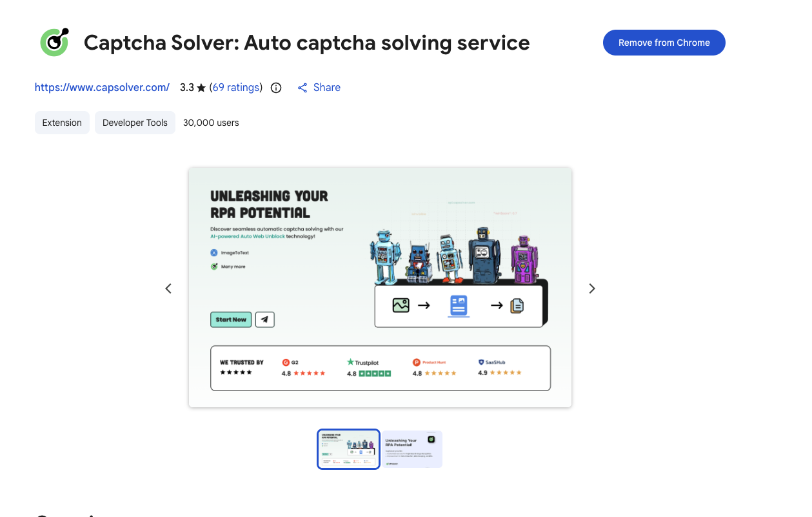Image resolution: width=812 pixels, height=517 pixels.
Task: Click the Product Hunt logo
Action: 417,363
